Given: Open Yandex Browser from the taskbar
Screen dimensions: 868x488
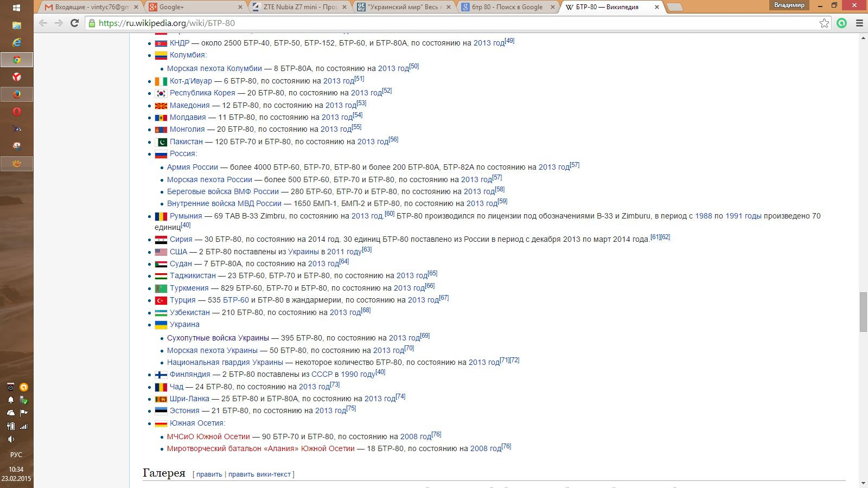Looking at the screenshot, I should click(x=17, y=77).
